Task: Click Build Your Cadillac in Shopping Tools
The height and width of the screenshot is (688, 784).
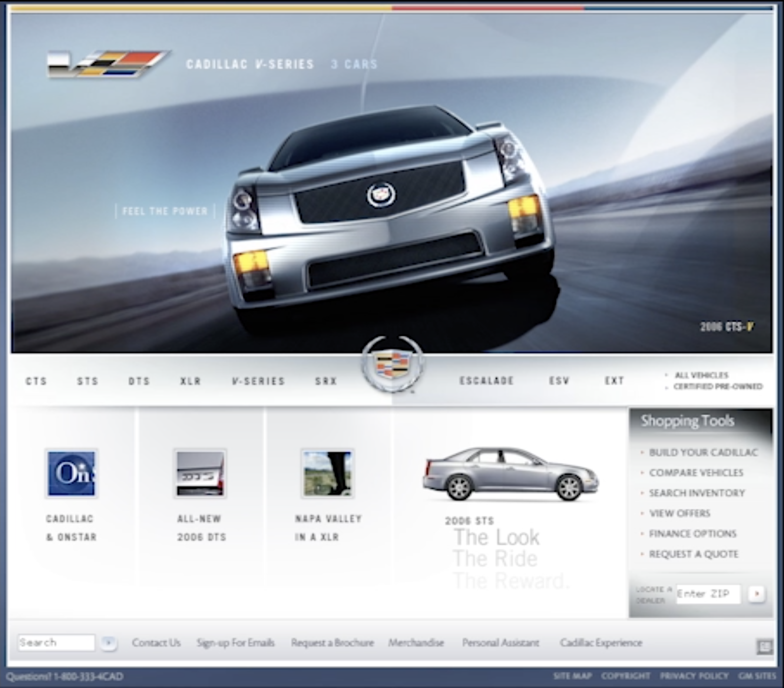Action: (704, 453)
